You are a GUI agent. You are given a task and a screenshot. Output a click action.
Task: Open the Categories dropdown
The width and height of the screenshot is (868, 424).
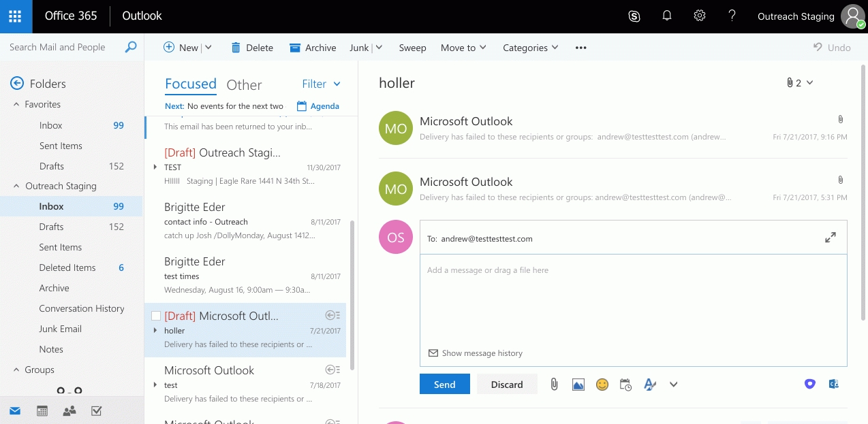(x=531, y=48)
